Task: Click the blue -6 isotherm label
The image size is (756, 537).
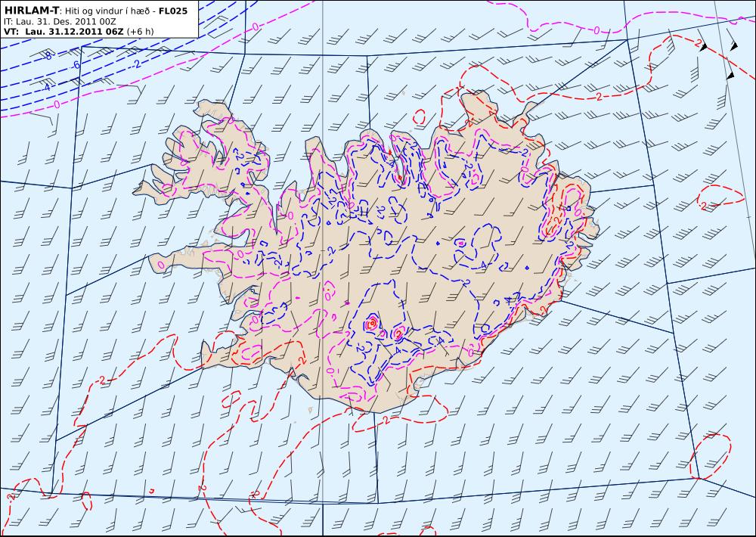Action: (x=76, y=65)
